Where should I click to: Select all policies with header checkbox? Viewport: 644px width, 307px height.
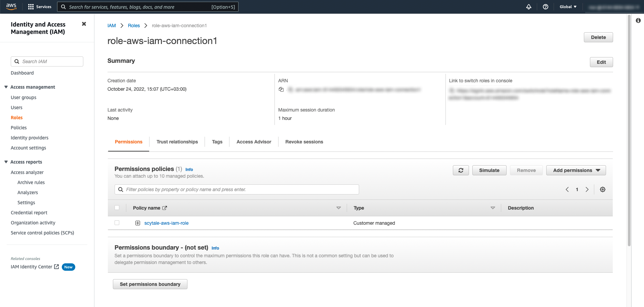pyautogui.click(x=117, y=208)
